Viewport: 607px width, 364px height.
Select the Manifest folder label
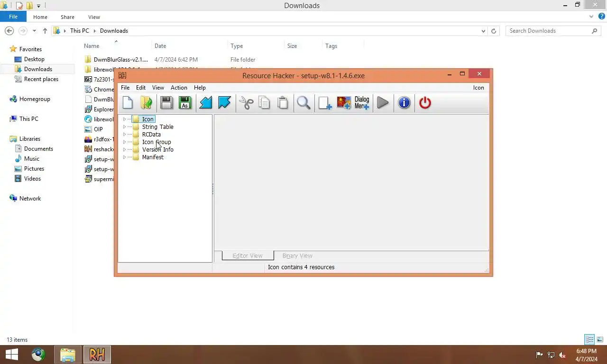(153, 157)
